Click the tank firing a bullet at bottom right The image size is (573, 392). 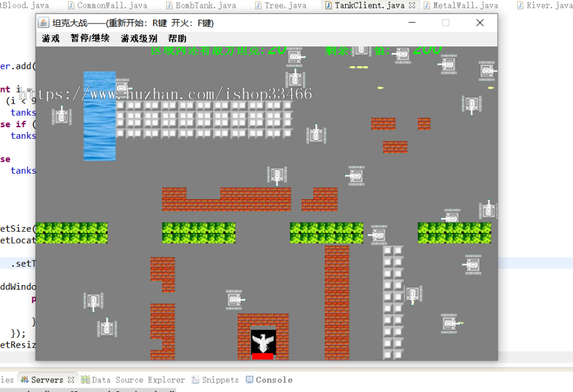(x=451, y=323)
